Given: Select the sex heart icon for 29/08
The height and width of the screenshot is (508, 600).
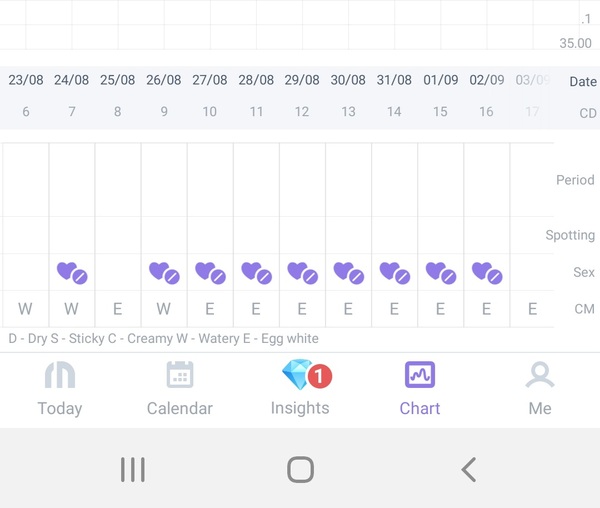Looking at the screenshot, I should [x=303, y=273].
